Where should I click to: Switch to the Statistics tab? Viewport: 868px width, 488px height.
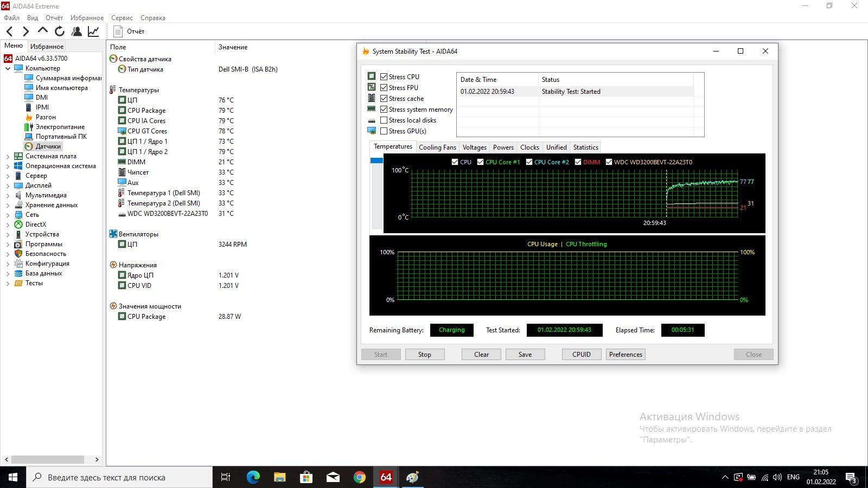click(x=586, y=147)
